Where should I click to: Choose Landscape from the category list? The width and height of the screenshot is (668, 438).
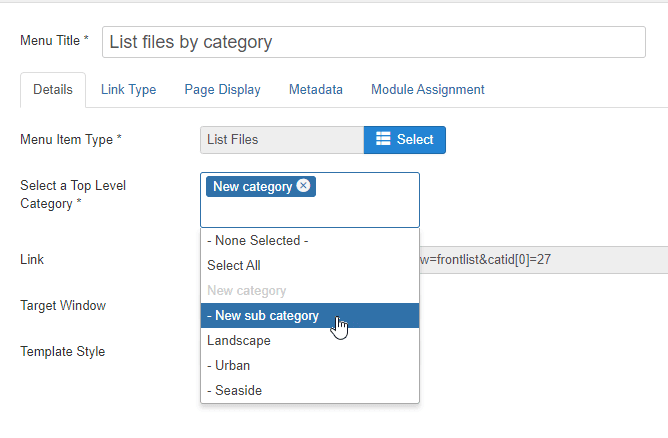pyautogui.click(x=238, y=341)
